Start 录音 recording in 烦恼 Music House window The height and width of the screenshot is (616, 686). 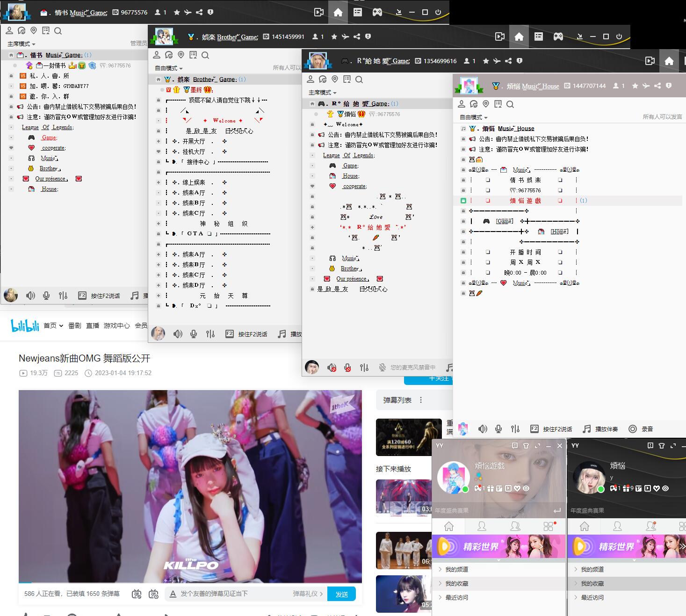641,429
